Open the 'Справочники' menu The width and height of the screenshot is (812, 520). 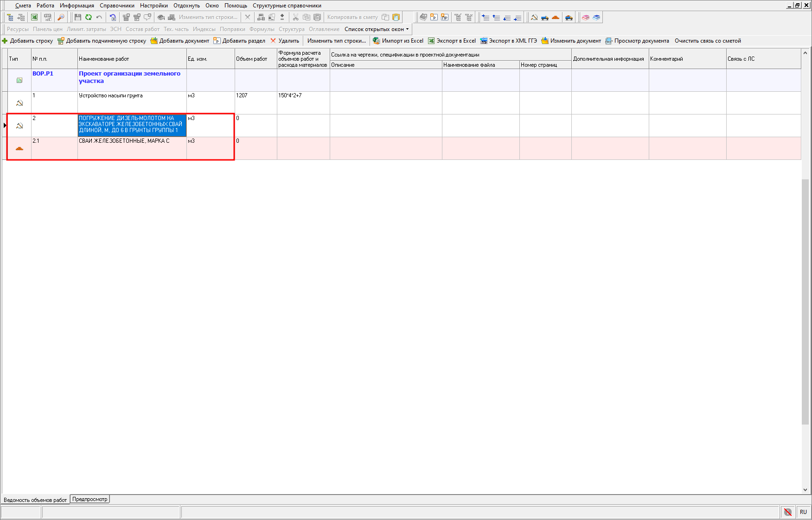click(117, 6)
